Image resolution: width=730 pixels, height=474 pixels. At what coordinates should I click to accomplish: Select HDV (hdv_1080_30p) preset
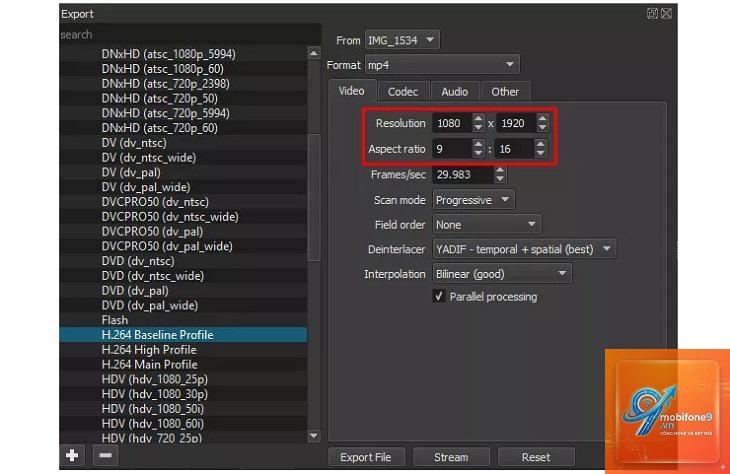tap(183, 394)
